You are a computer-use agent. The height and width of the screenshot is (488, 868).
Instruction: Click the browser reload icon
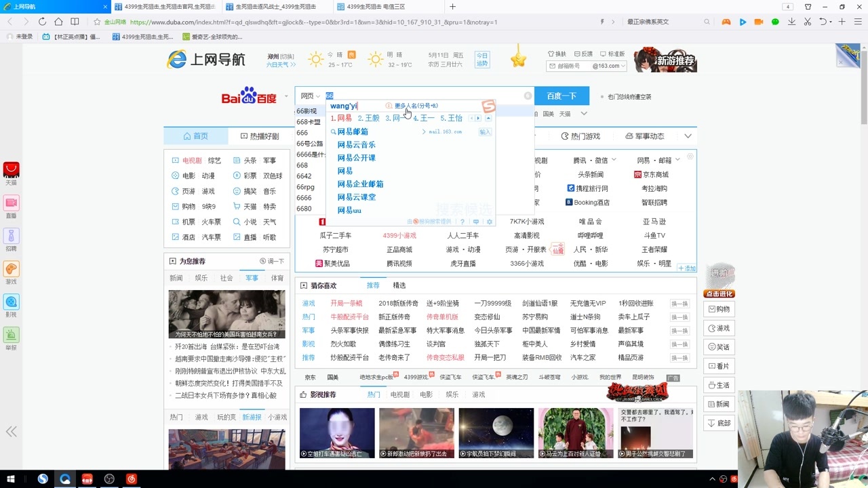(x=42, y=22)
